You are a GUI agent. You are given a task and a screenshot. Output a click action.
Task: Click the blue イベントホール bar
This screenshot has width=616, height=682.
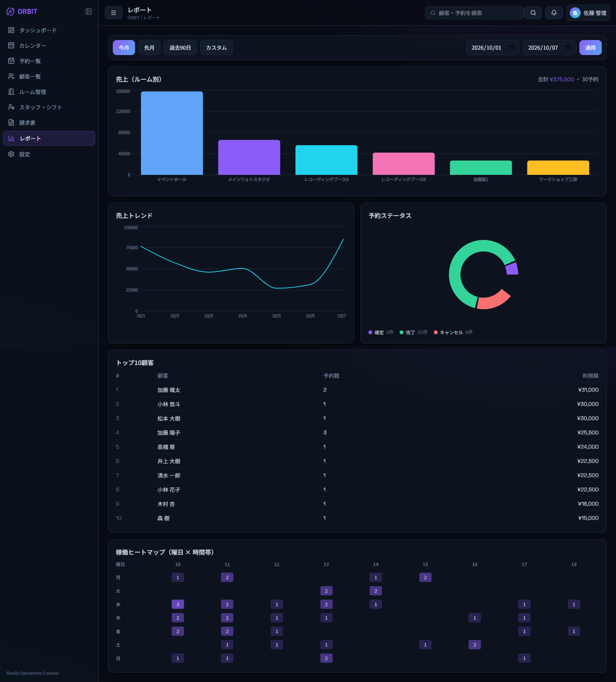click(x=172, y=133)
